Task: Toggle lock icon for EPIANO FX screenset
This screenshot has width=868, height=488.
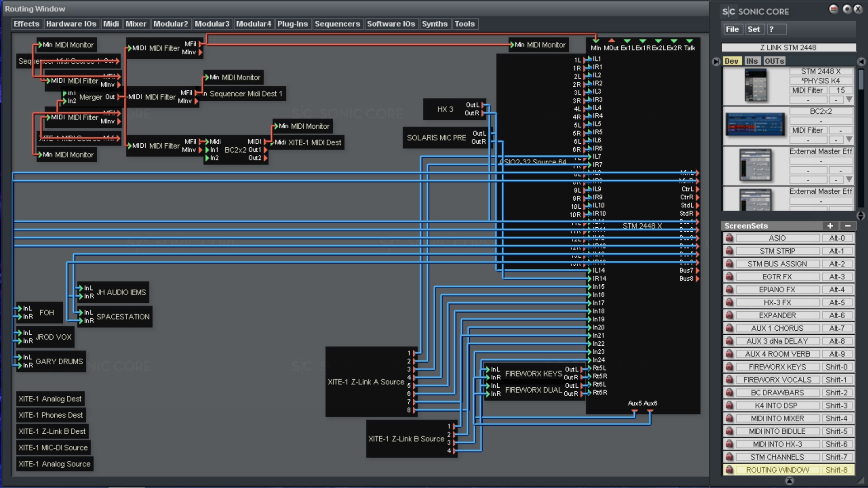Action: (x=729, y=290)
